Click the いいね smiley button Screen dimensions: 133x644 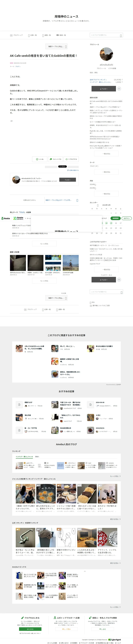pos(40,159)
